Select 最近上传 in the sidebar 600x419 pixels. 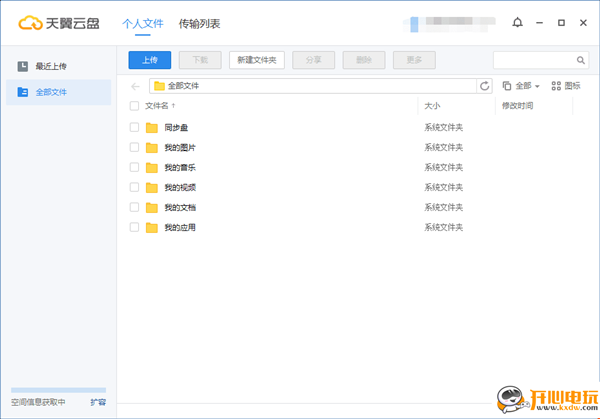[x=59, y=66]
